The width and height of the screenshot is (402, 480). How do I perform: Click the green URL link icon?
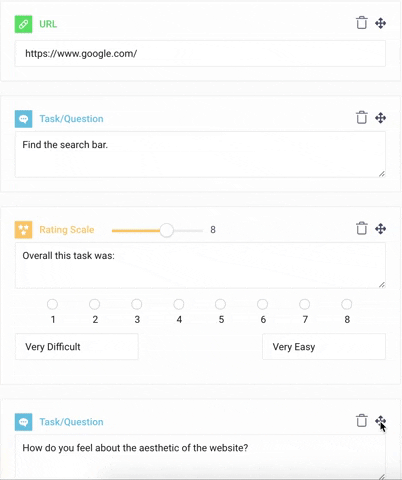click(23, 24)
